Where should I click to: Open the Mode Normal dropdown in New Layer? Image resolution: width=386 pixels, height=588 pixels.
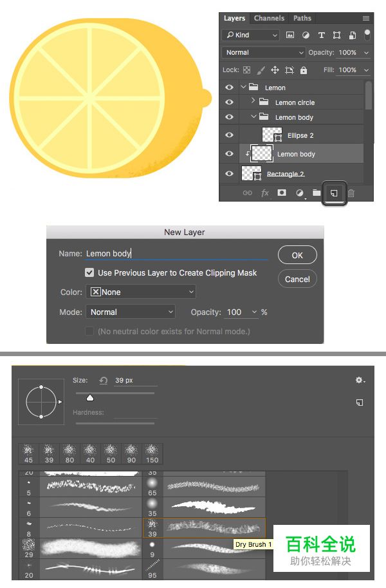[x=131, y=312]
